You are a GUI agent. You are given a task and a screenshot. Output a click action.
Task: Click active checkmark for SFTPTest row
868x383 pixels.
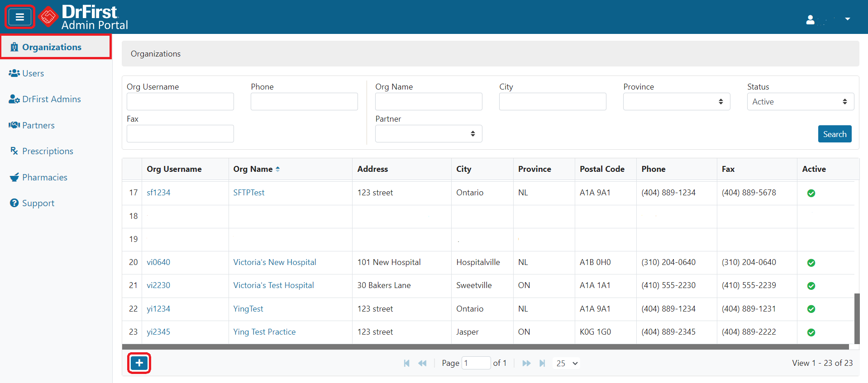[811, 193]
